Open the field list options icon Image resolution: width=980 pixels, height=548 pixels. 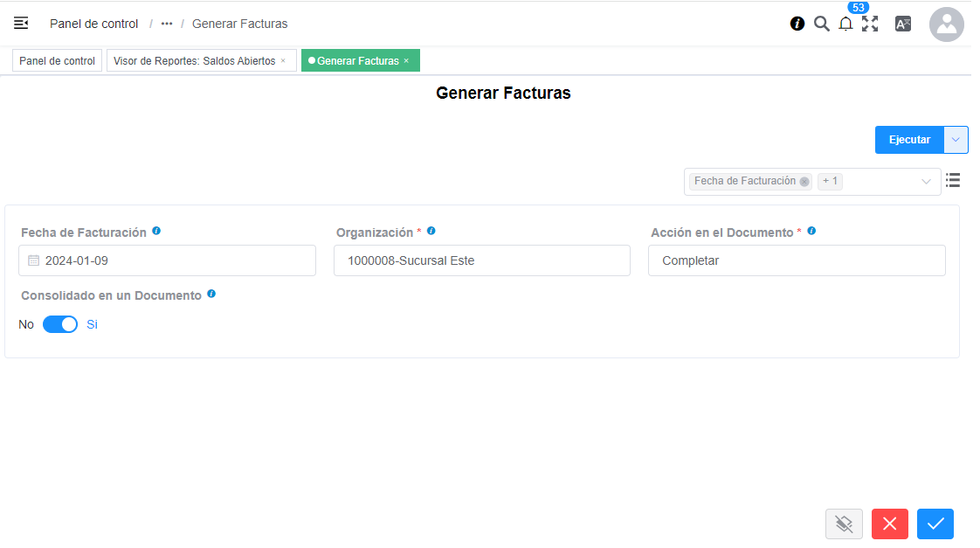pos(953,180)
